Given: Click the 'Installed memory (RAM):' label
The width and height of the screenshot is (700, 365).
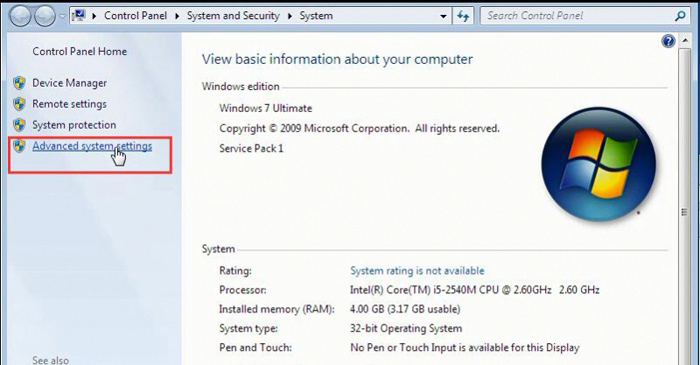Looking at the screenshot, I should (276, 309).
